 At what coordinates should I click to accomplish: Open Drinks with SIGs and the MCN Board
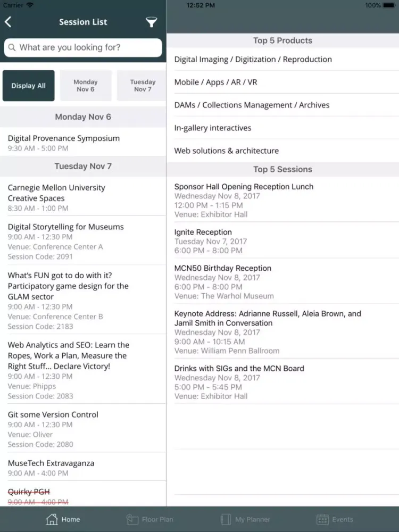283,381
